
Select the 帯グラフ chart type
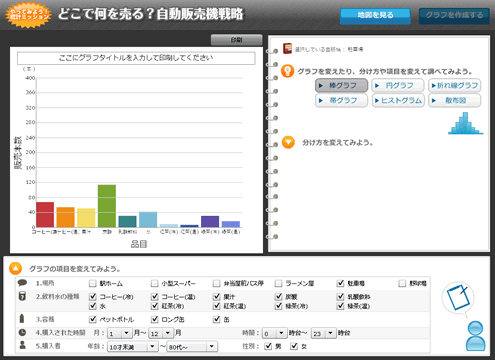click(341, 100)
